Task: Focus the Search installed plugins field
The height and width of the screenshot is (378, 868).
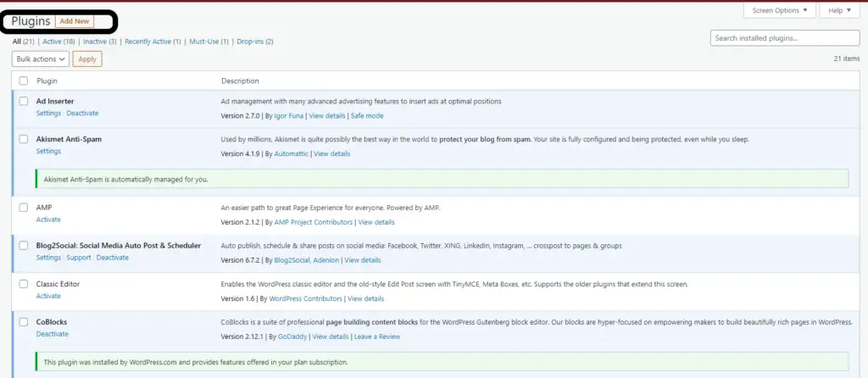Action: [x=784, y=38]
